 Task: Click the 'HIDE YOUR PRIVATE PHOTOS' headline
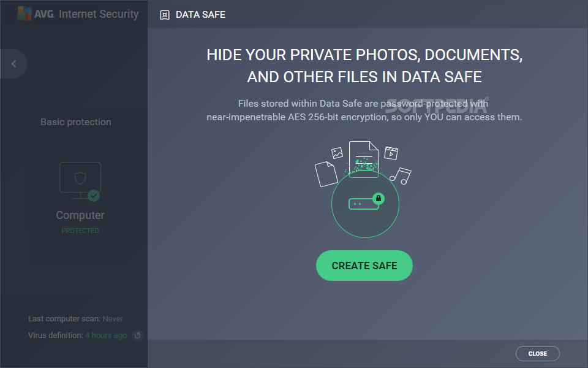[x=364, y=66]
